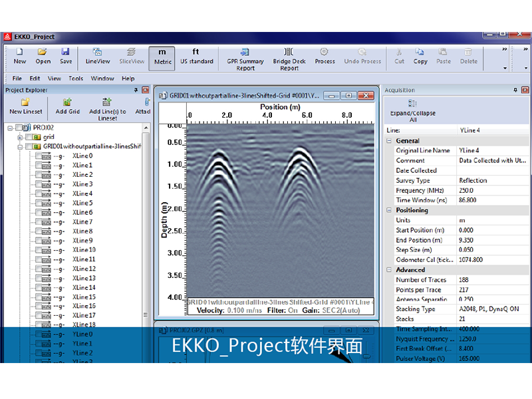Viewport: 532px width, 399px height.
Task: Open the Edit menu
Action: tap(35, 78)
